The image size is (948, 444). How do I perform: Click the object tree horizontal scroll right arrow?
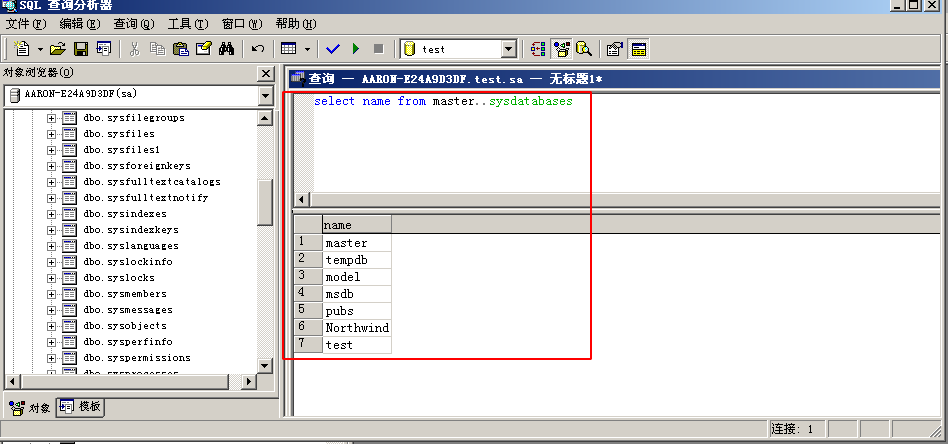[x=248, y=382]
